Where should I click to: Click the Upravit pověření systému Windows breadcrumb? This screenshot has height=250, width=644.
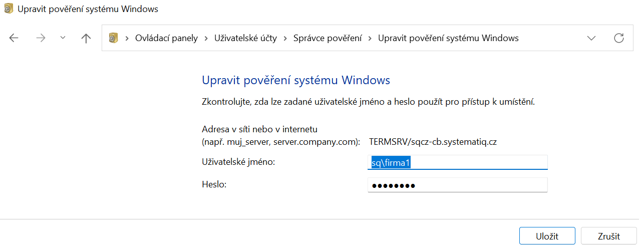point(448,38)
